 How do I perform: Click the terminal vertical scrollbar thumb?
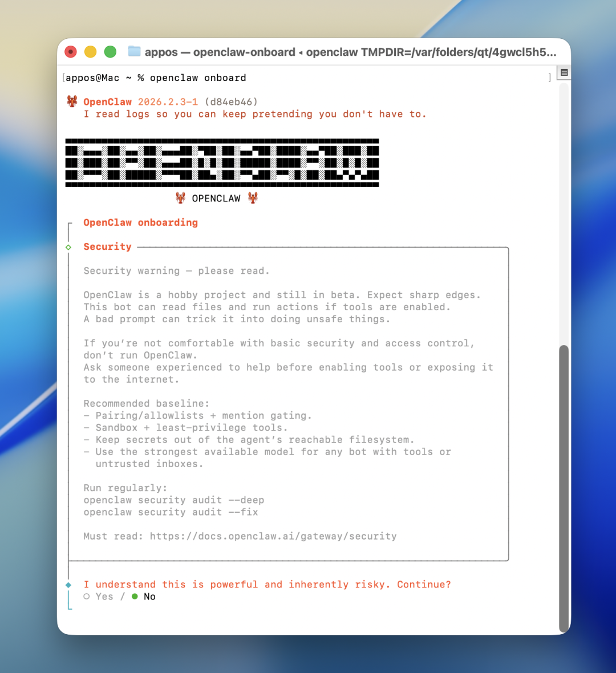pos(564,488)
